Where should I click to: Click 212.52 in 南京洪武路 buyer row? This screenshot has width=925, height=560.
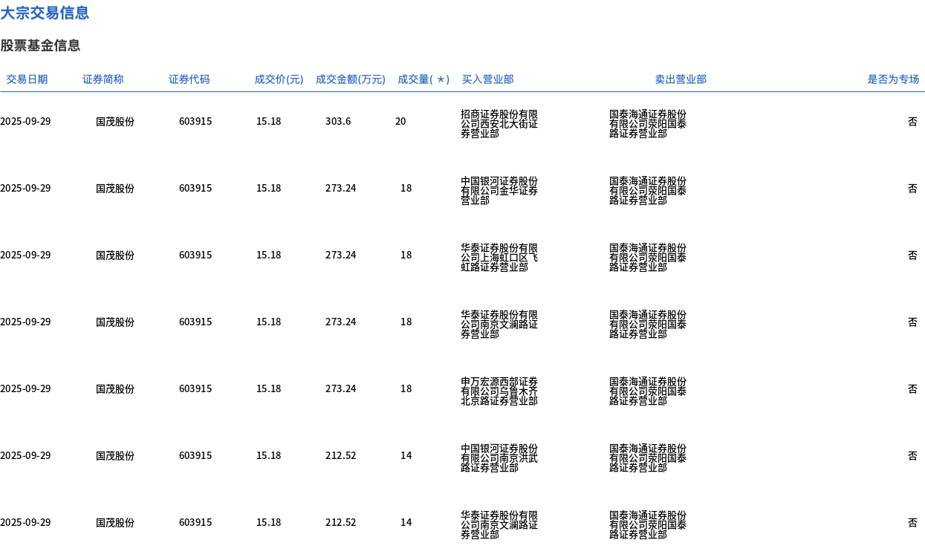point(340,455)
